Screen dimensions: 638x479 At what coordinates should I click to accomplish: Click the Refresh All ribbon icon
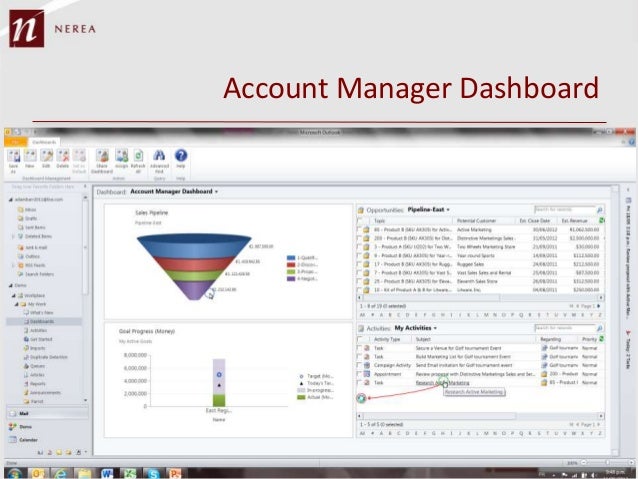pos(138,156)
